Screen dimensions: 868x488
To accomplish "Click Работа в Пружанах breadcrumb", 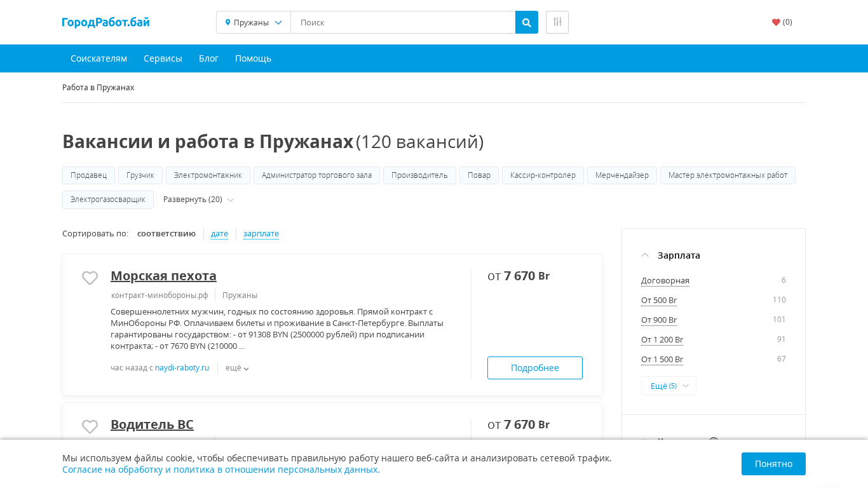I will [98, 87].
